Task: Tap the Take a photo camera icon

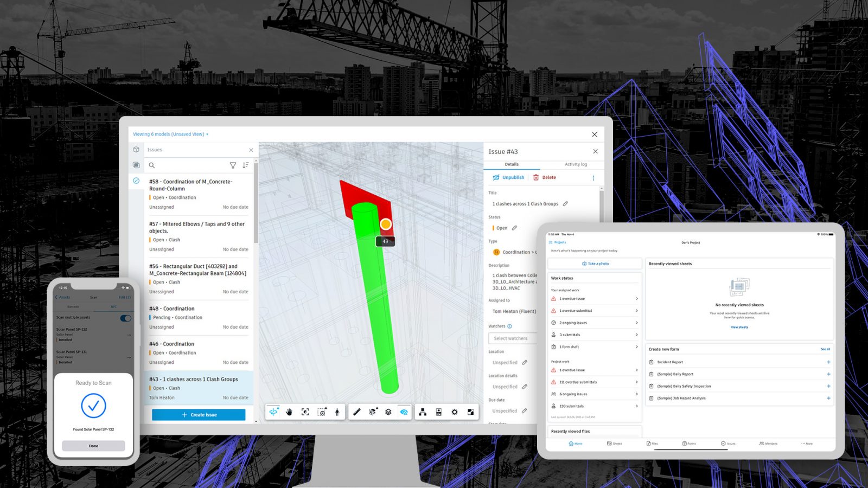Action: [x=585, y=264]
